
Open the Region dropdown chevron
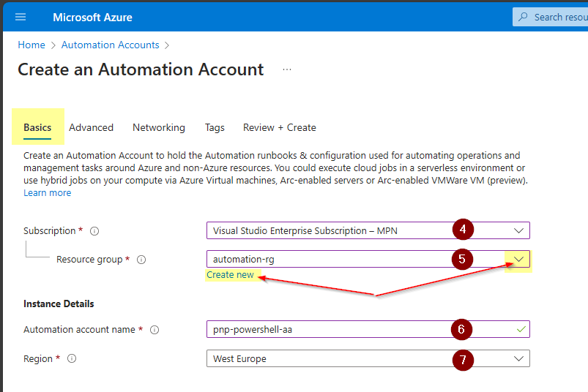(518, 358)
